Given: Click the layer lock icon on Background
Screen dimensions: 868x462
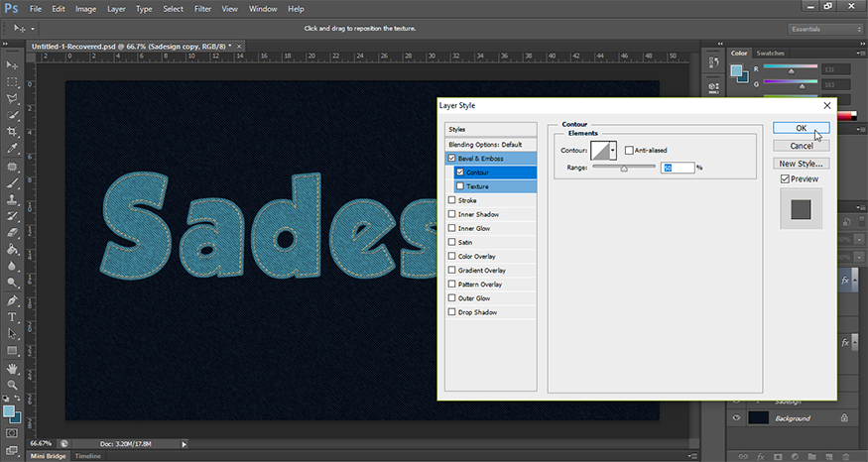Looking at the screenshot, I should click(844, 418).
